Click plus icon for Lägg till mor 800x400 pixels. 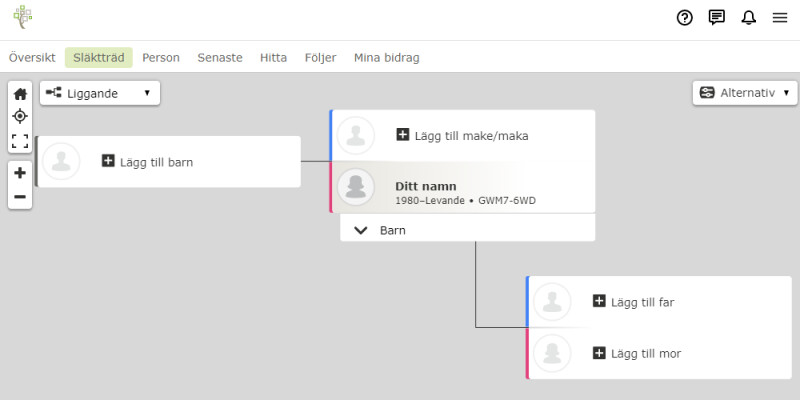click(x=599, y=353)
